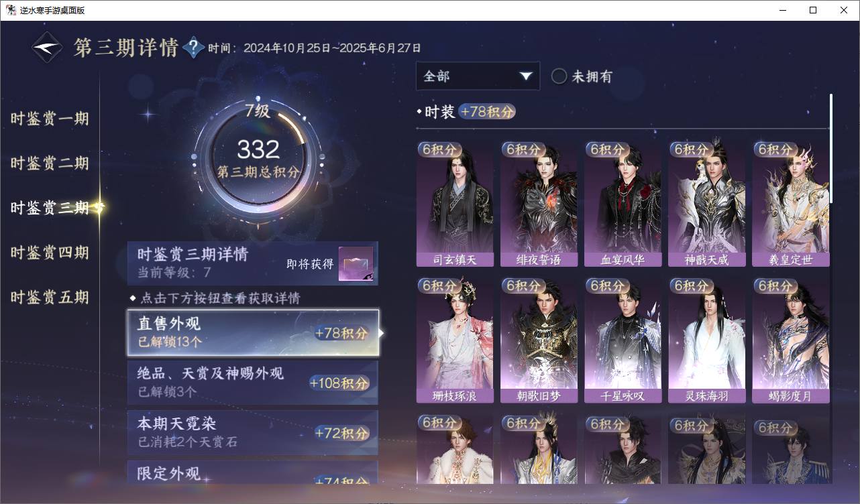Select the 绯夜誓语 outfit thumbnail

tap(539, 204)
